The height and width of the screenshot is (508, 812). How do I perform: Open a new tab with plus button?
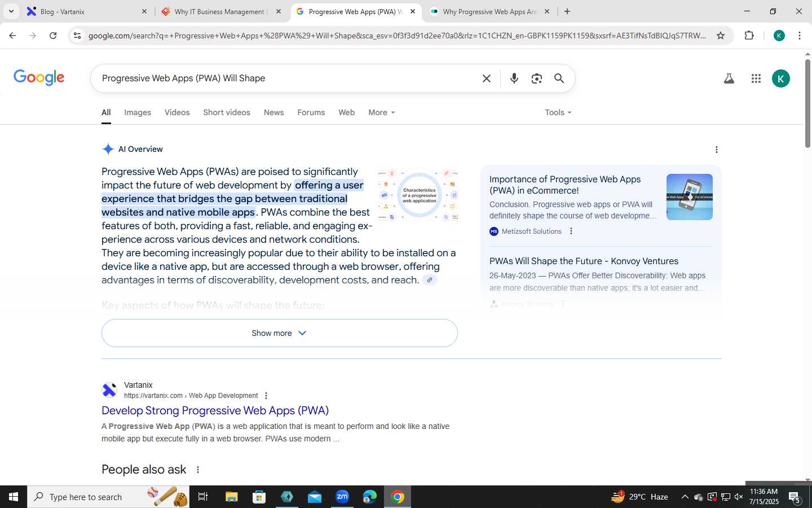point(567,11)
